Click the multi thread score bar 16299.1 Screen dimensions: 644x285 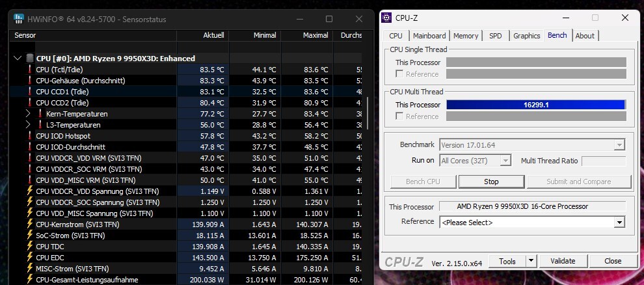point(536,105)
